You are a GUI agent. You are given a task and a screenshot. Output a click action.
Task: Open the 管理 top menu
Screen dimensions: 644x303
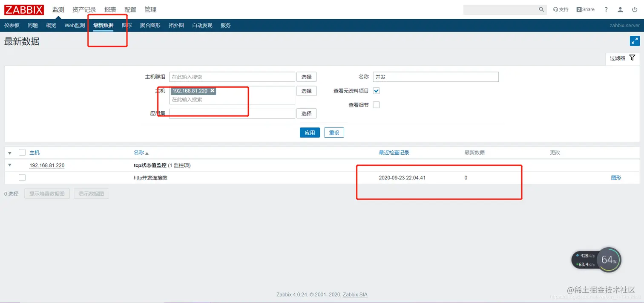150,9
